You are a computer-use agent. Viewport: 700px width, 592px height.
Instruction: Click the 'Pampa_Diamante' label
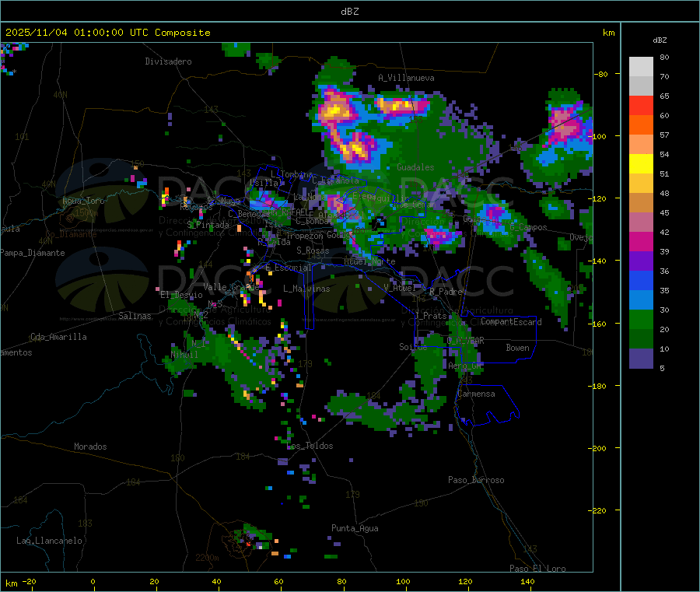pos(33,253)
